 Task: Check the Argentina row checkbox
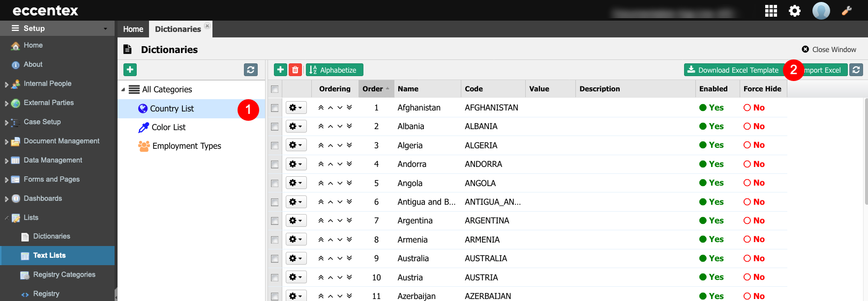tap(274, 221)
